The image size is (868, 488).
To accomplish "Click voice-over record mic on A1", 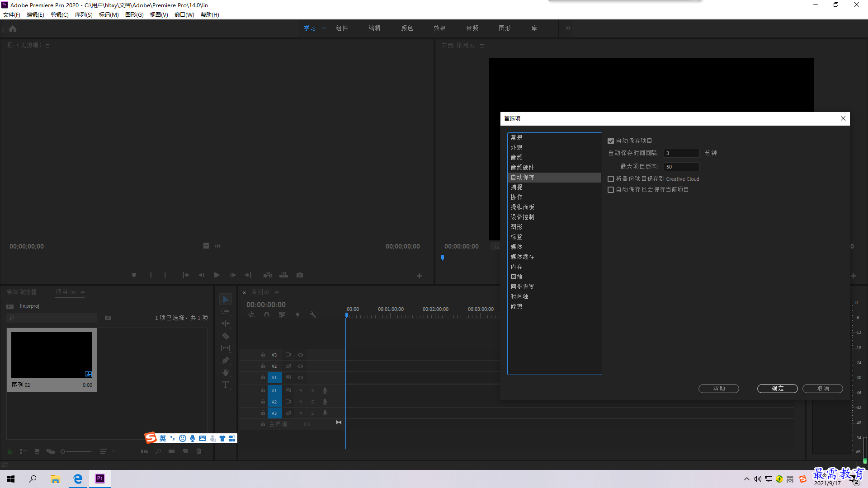I will pos(325,390).
